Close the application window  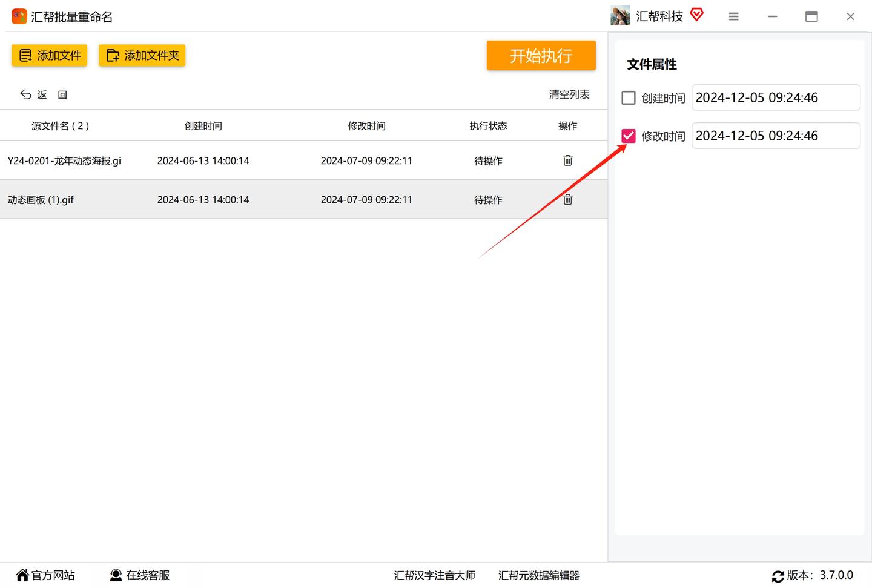pos(850,16)
